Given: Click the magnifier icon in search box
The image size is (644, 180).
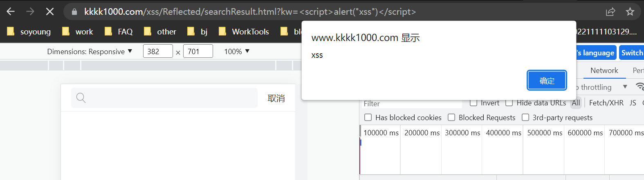Looking at the screenshot, I should 81,98.
